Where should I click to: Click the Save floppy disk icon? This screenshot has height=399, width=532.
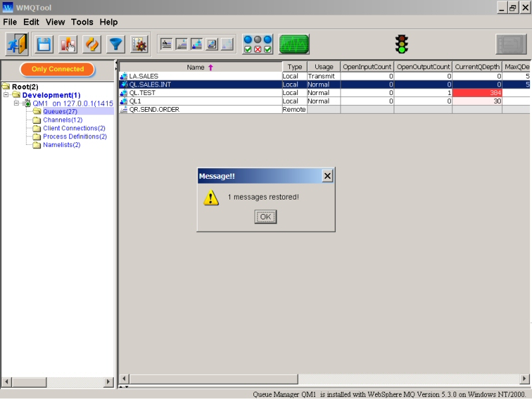tap(44, 45)
